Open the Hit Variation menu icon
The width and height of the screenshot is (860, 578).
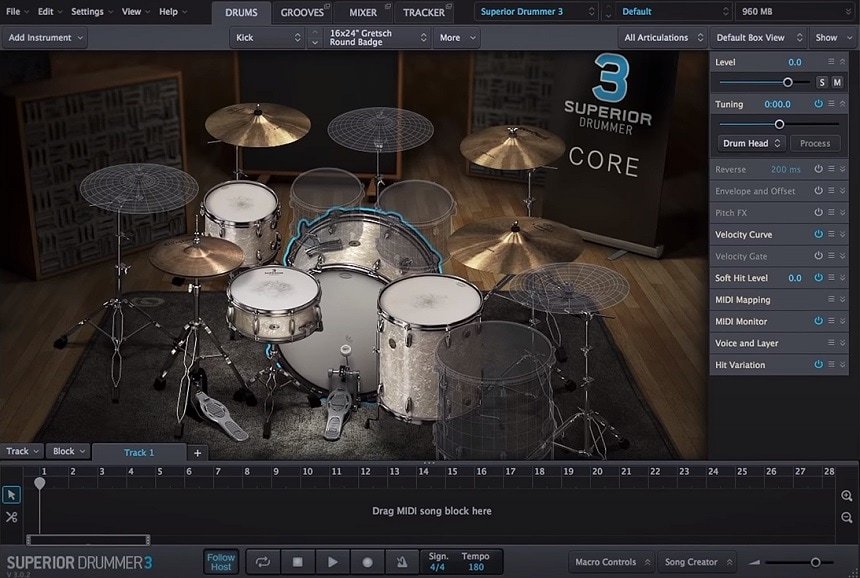tap(831, 364)
